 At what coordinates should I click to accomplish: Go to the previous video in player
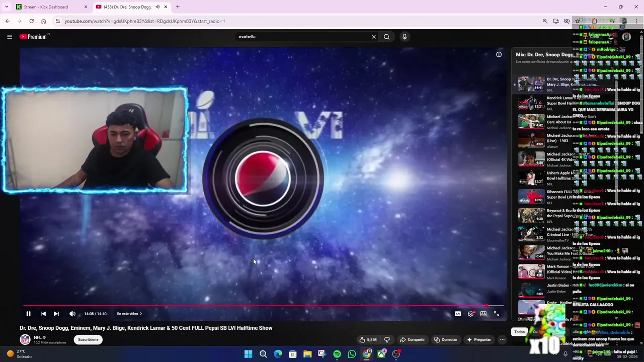pos(43,314)
